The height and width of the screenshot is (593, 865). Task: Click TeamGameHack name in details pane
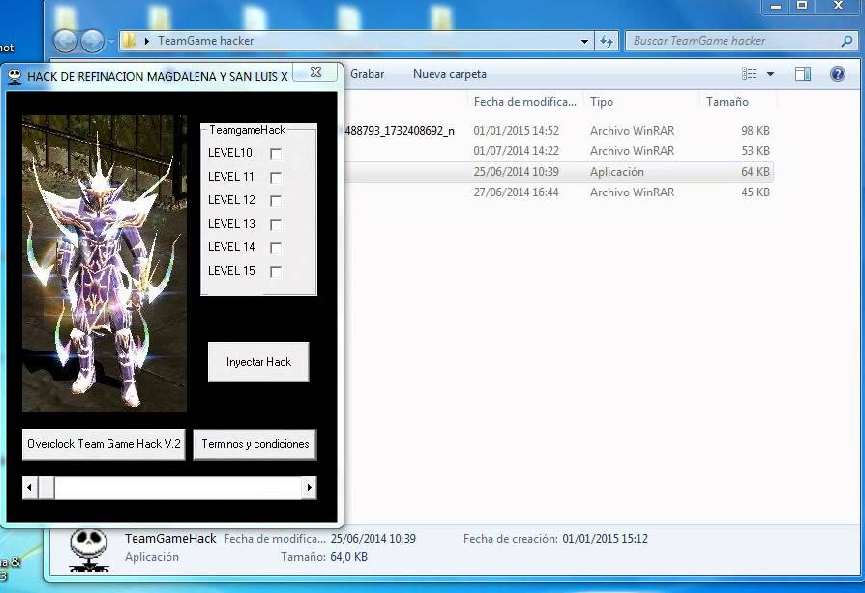point(170,539)
